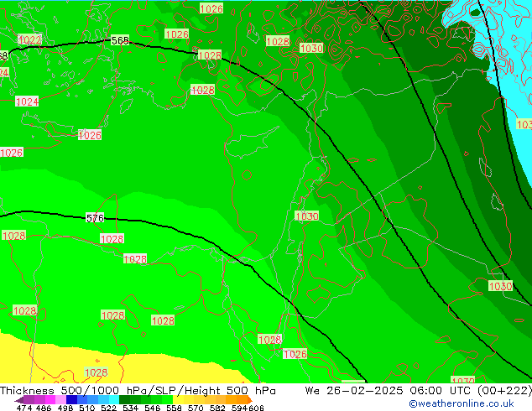Image resolution: width=532 pixels, height=411 pixels.
Task: Click the 534 legend value
Action: click(x=130, y=408)
